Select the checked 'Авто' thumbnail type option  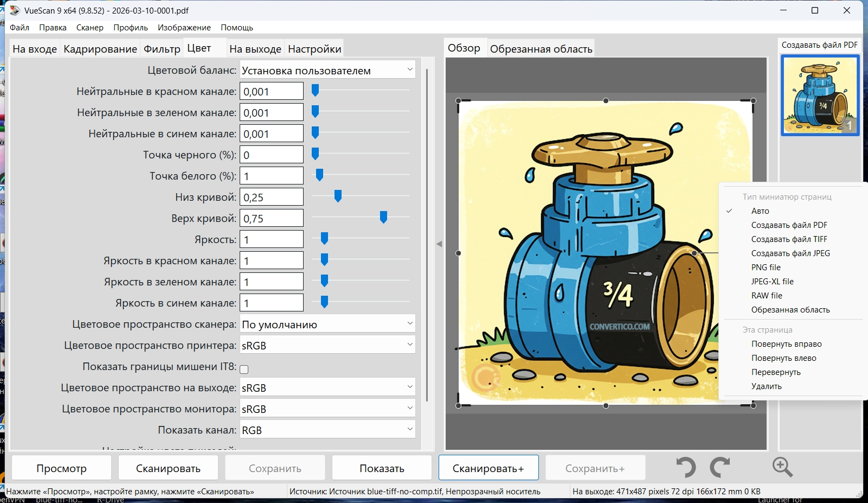point(760,211)
